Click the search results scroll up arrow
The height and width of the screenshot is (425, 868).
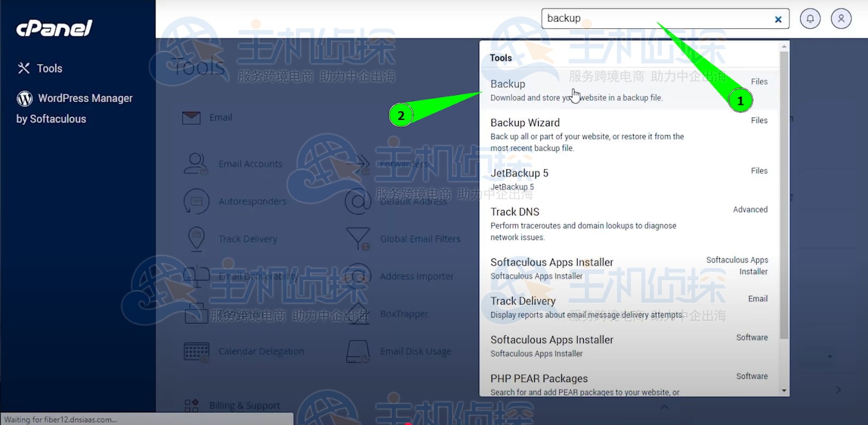pyautogui.click(x=784, y=47)
